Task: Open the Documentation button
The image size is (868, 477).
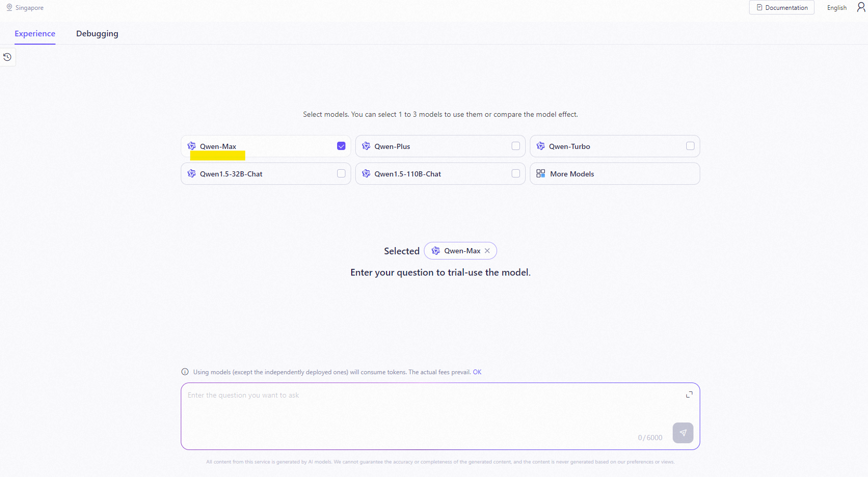Action: click(782, 7)
